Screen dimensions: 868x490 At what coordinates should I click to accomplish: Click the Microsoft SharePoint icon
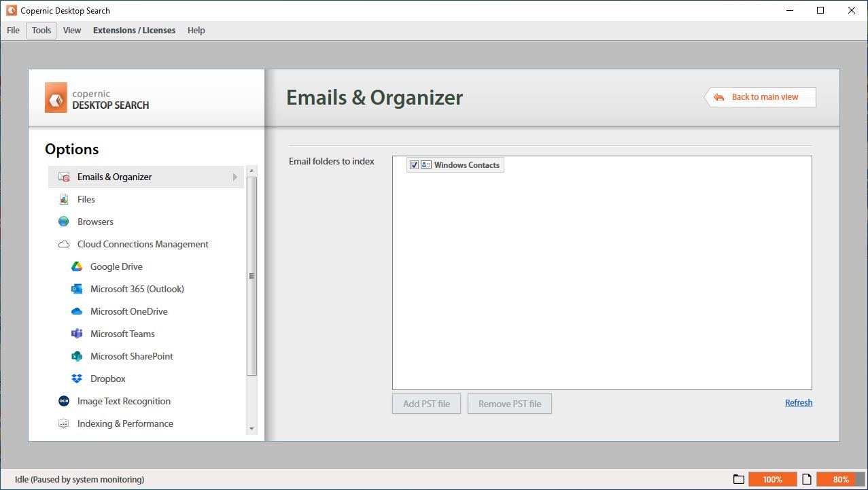click(77, 356)
